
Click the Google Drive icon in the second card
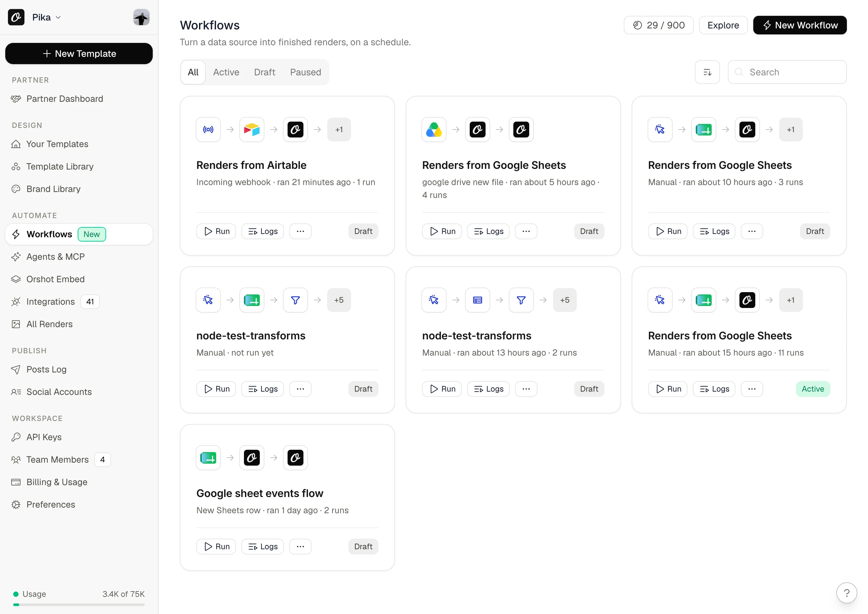pyautogui.click(x=434, y=129)
